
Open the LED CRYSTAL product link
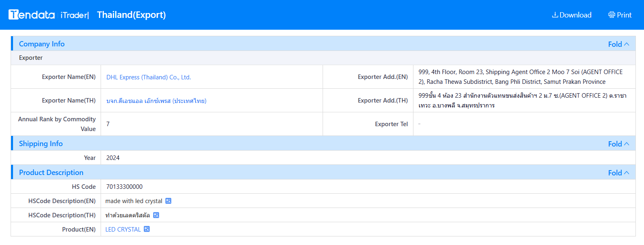point(123,230)
